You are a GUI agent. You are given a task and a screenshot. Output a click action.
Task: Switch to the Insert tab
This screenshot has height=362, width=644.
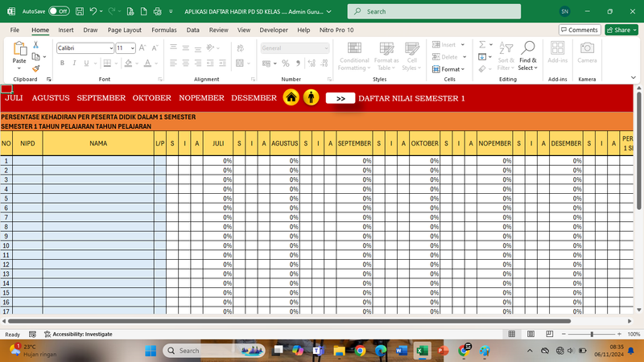coord(66,30)
